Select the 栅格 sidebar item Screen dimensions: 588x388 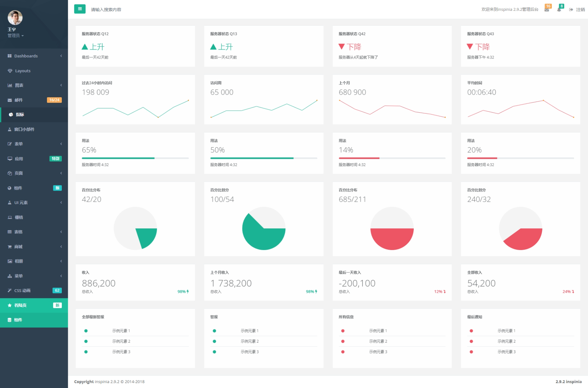click(x=19, y=217)
